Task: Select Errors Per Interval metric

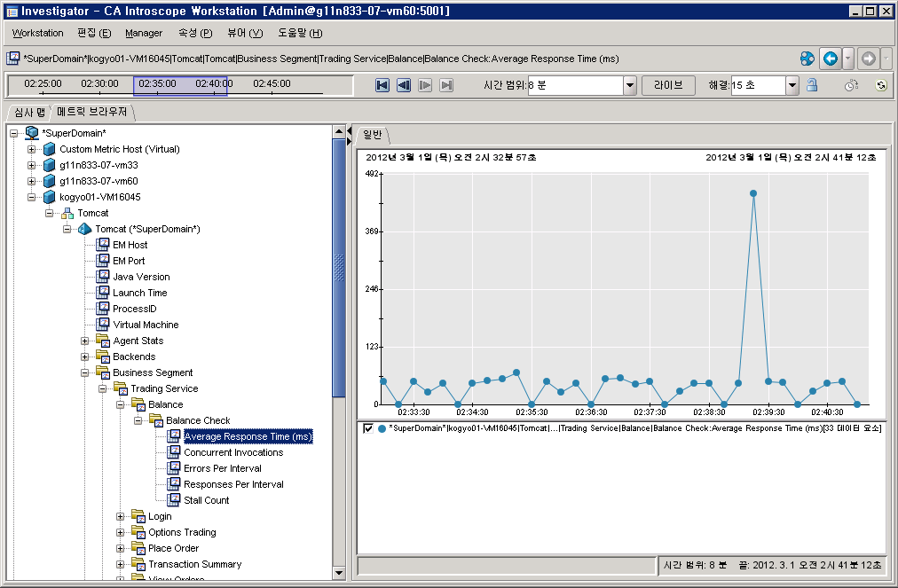Action: (x=222, y=468)
